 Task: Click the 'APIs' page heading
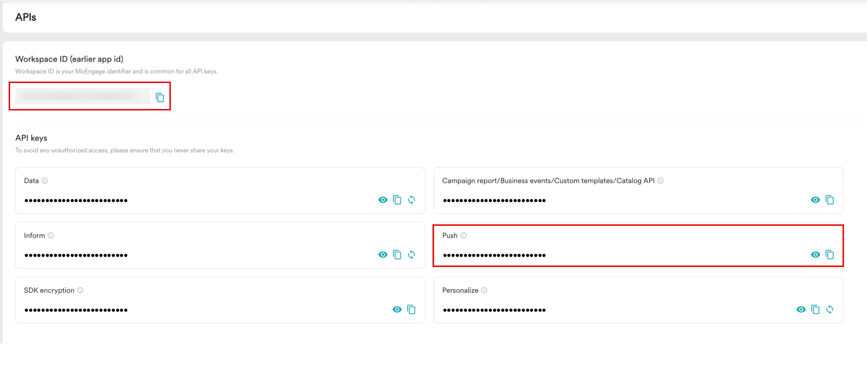26,17
